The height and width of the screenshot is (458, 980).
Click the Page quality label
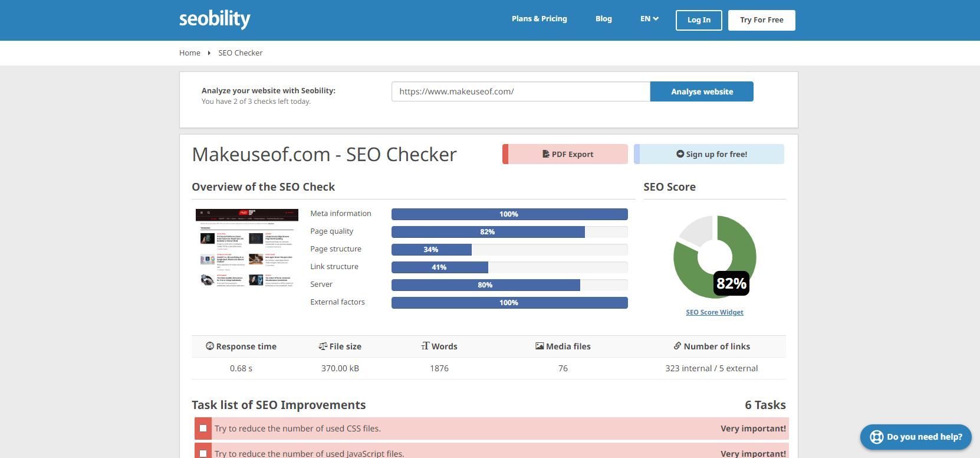(x=332, y=231)
